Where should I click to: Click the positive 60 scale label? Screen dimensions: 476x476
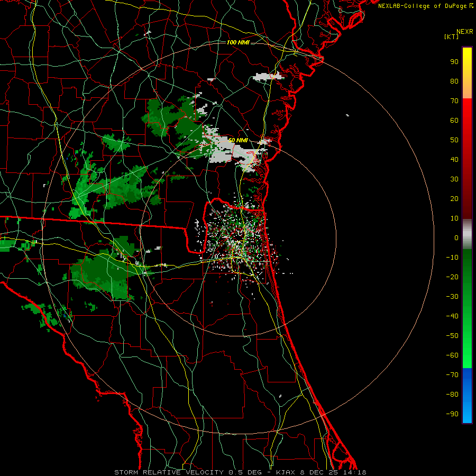tap(454, 120)
